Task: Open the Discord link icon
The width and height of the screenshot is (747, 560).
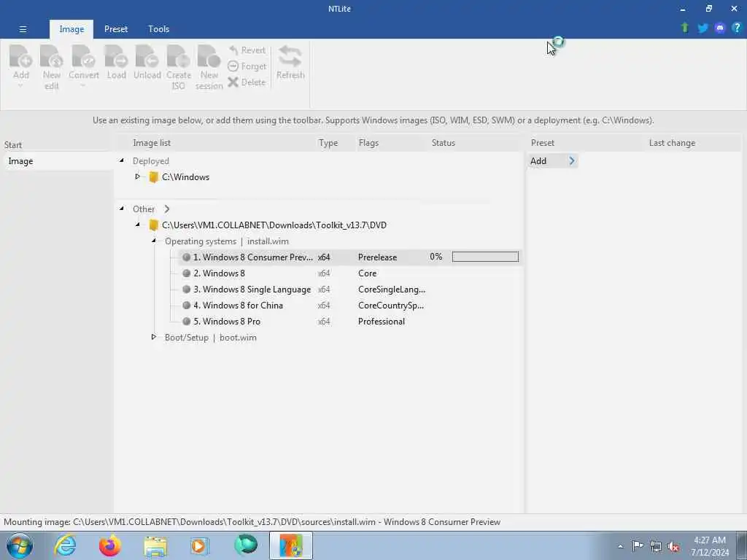Action: (720, 28)
